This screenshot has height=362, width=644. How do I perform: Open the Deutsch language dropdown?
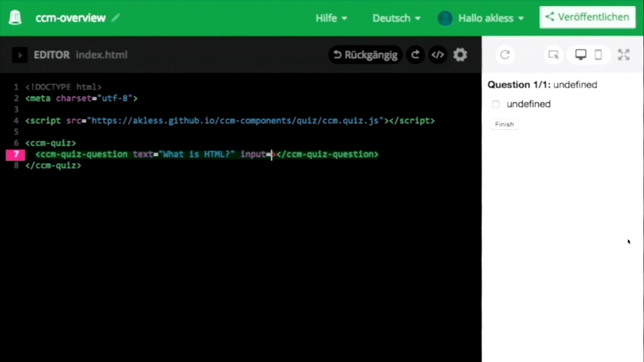[x=396, y=18]
